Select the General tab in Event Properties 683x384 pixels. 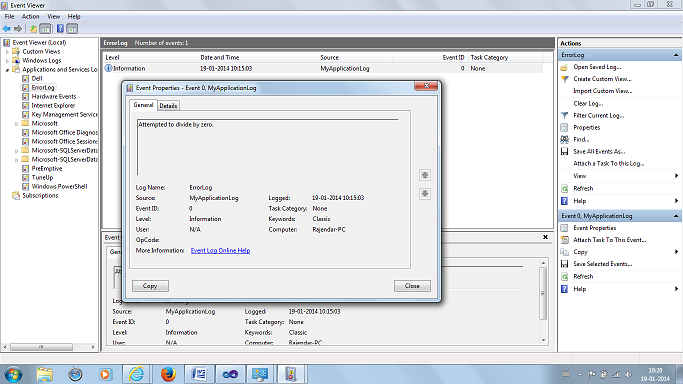(143, 105)
